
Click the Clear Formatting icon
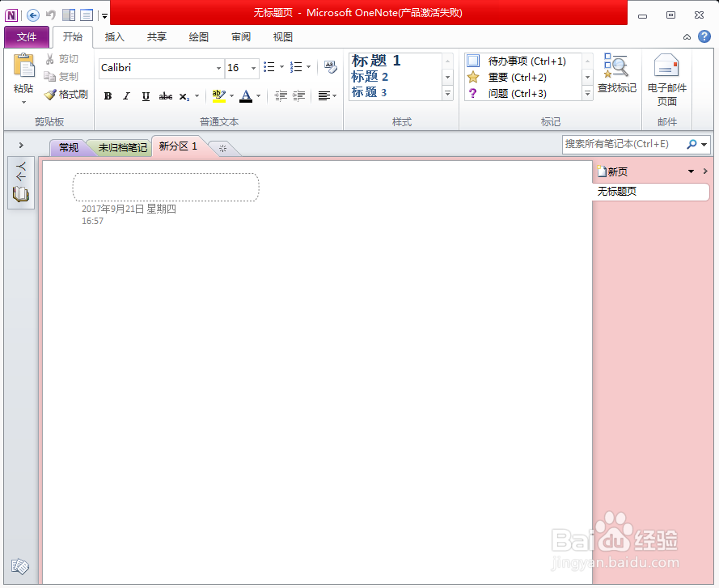coord(330,67)
